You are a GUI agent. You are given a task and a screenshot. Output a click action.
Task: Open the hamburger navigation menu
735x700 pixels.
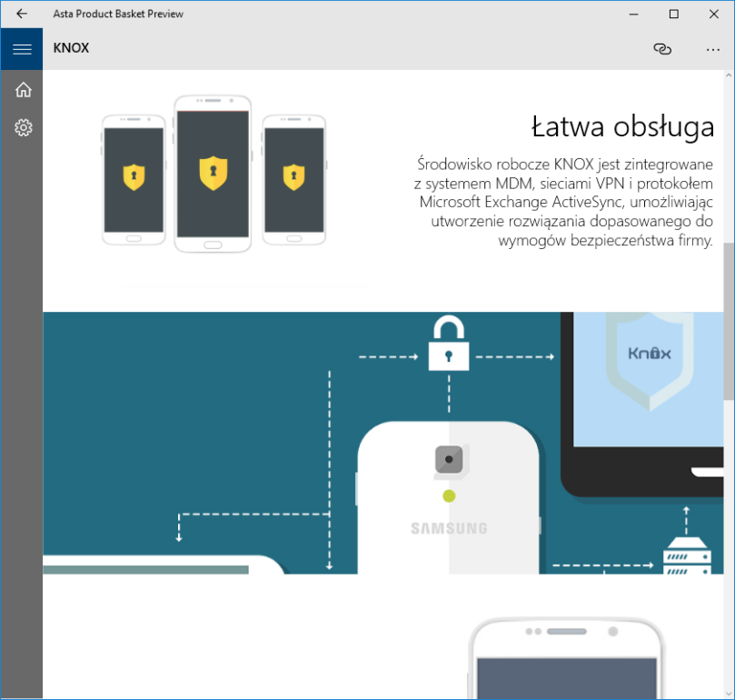click(22, 49)
